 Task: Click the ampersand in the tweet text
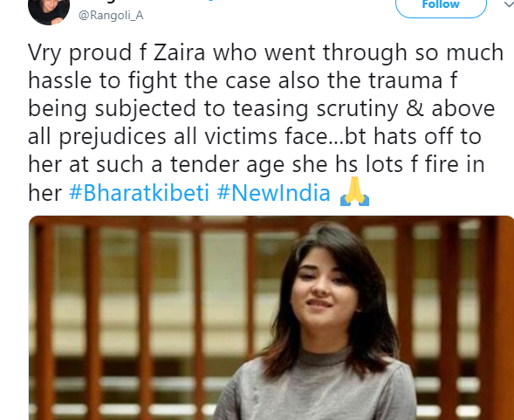coord(415,109)
